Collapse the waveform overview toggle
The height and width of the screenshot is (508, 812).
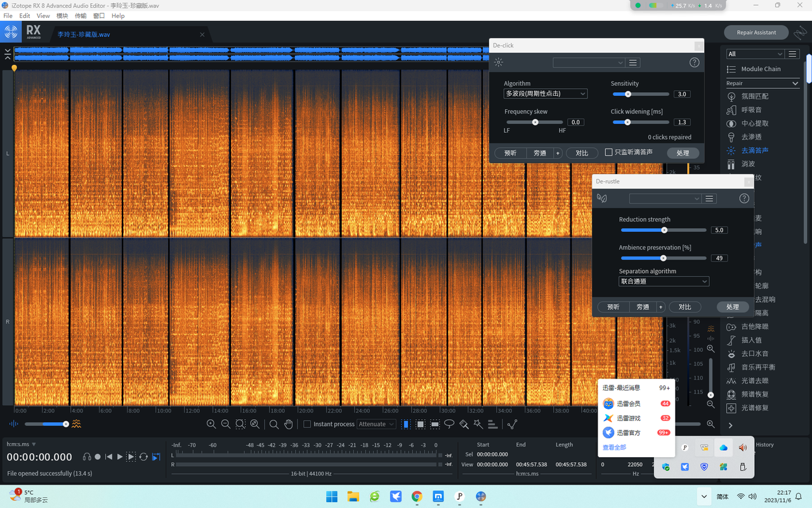point(8,53)
